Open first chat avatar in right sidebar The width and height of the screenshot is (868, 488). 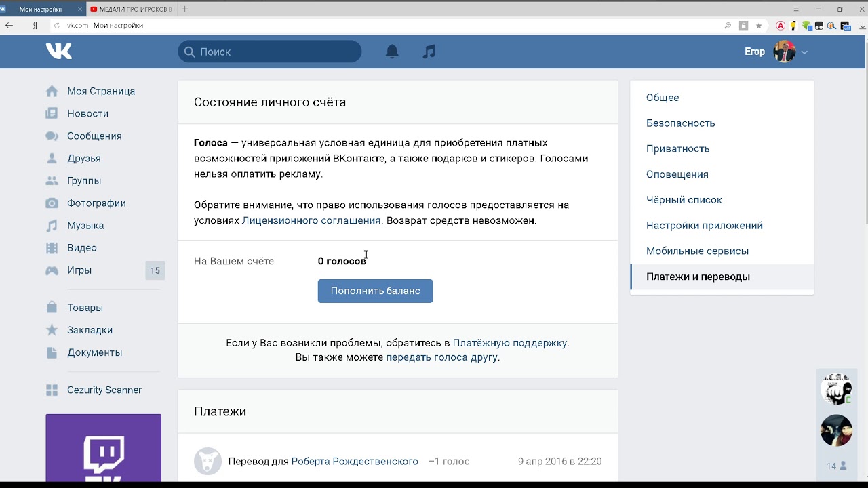click(x=835, y=388)
